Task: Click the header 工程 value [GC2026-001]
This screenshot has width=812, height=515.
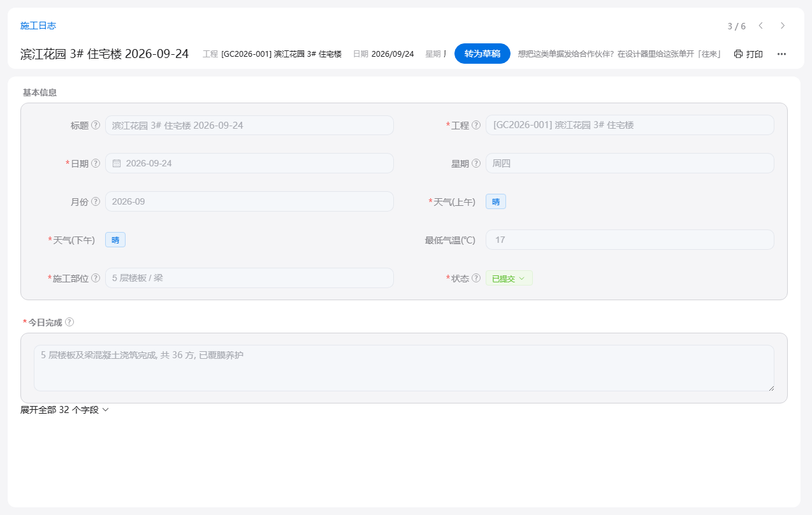Action: 282,54
